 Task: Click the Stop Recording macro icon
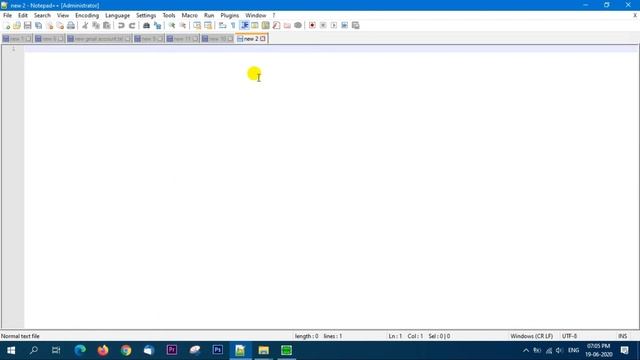[x=323, y=25]
